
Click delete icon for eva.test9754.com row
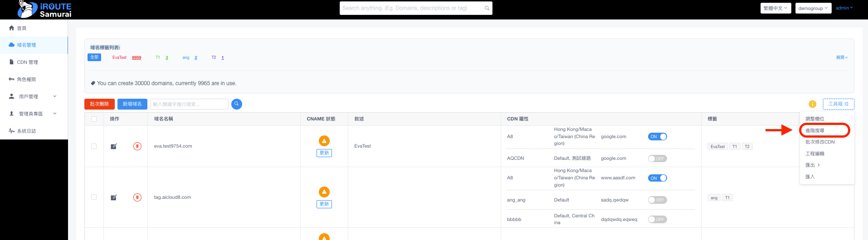(x=137, y=146)
